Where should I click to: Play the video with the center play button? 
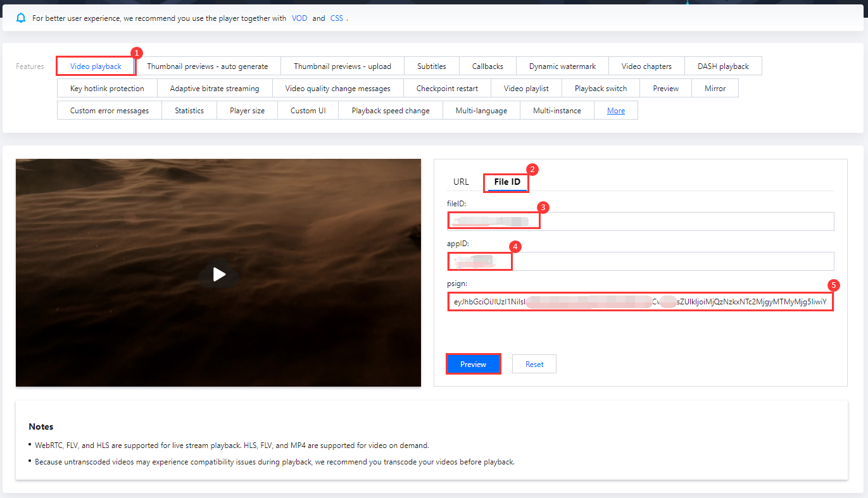(x=219, y=274)
